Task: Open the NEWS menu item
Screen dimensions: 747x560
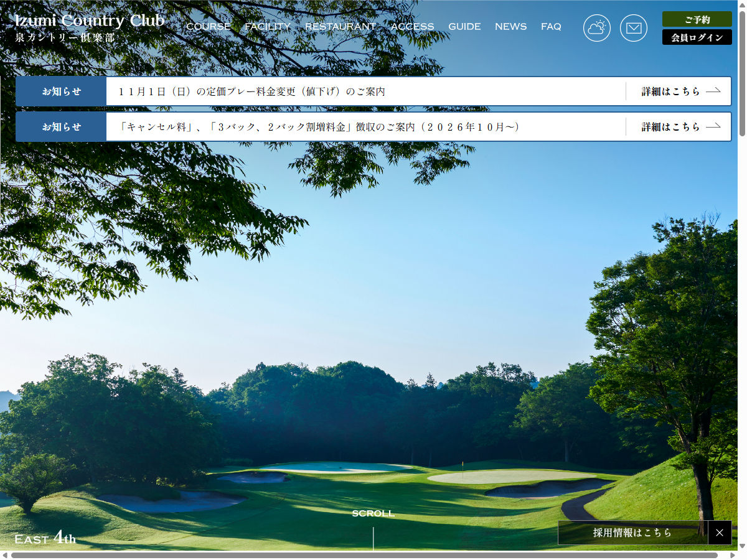Action: click(510, 27)
